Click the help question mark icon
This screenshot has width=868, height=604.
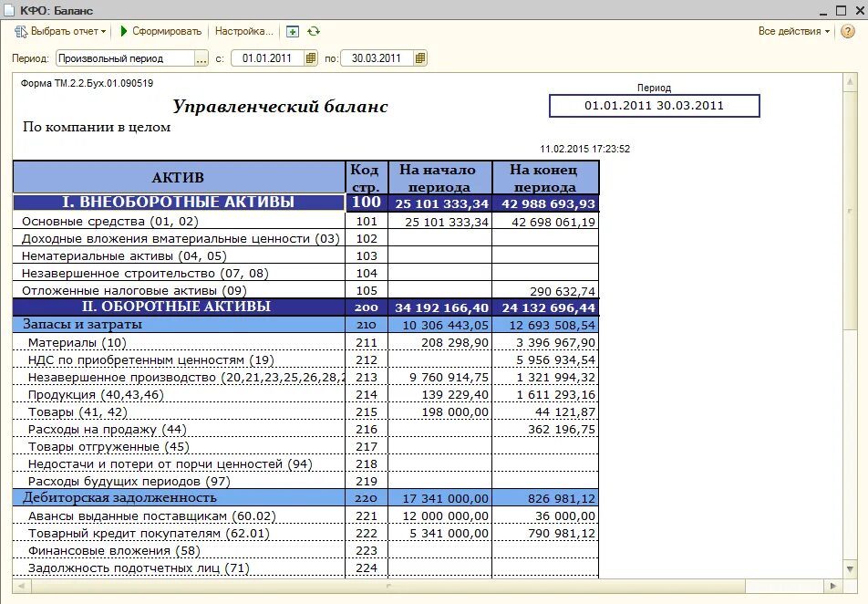(x=848, y=32)
